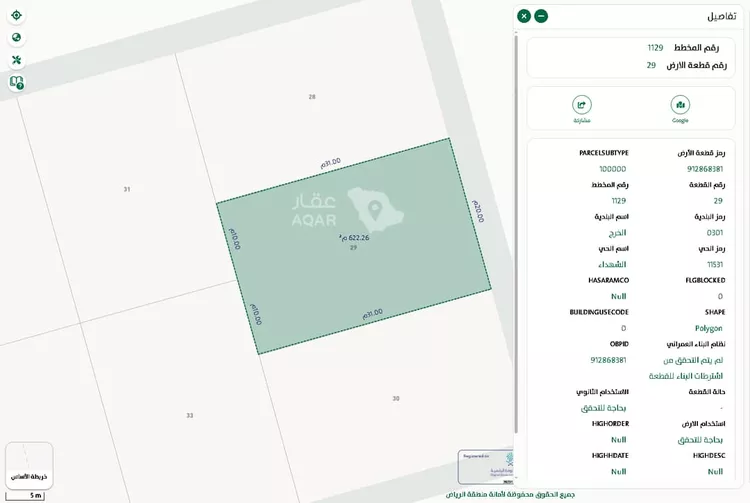The height and width of the screenshot is (503, 750).
Task: Click PARCELSUBTYPE value 100000
Action: pyautogui.click(x=612, y=169)
